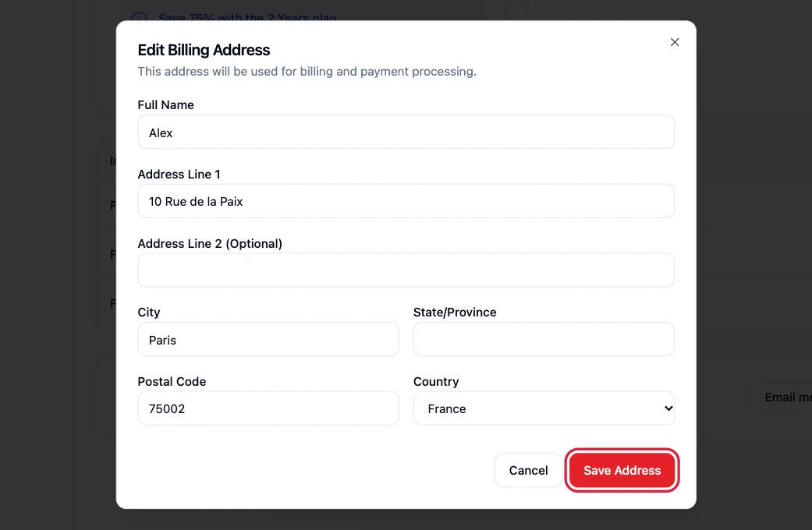Click the Address Line 1 label
This screenshot has width=812, height=530.
point(179,175)
